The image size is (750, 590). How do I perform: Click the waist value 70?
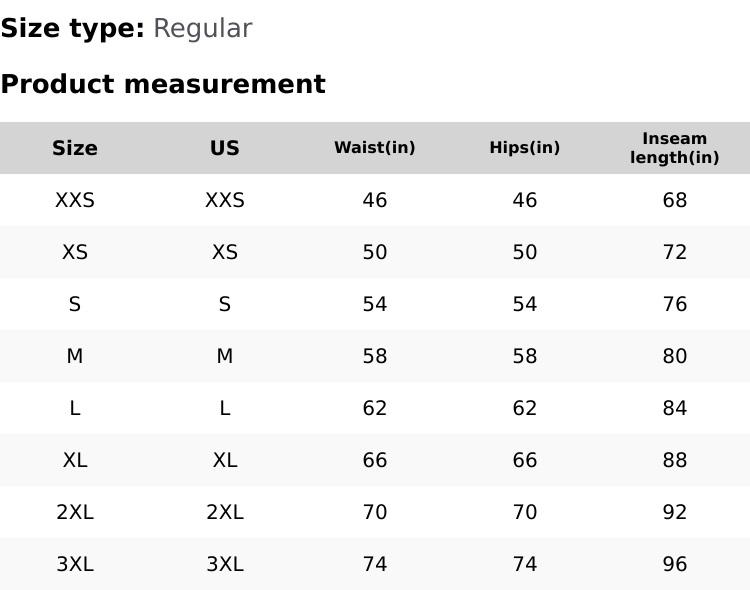(x=375, y=512)
